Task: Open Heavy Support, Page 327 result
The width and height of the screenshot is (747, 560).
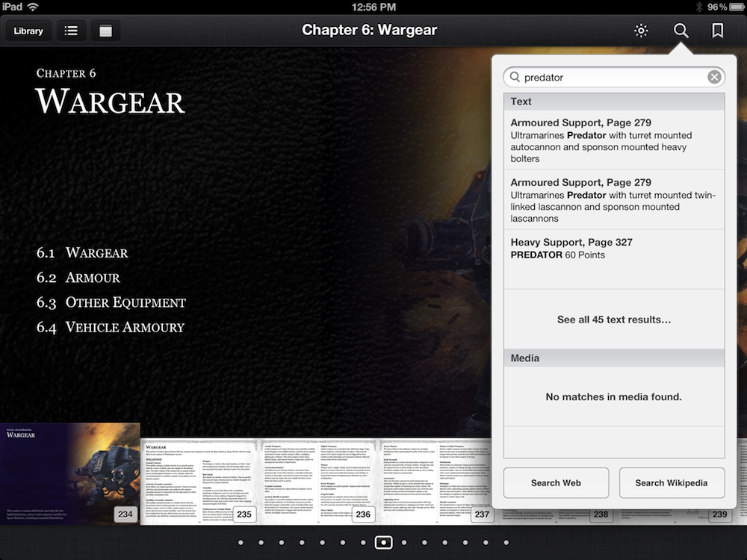Action: tap(613, 259)
